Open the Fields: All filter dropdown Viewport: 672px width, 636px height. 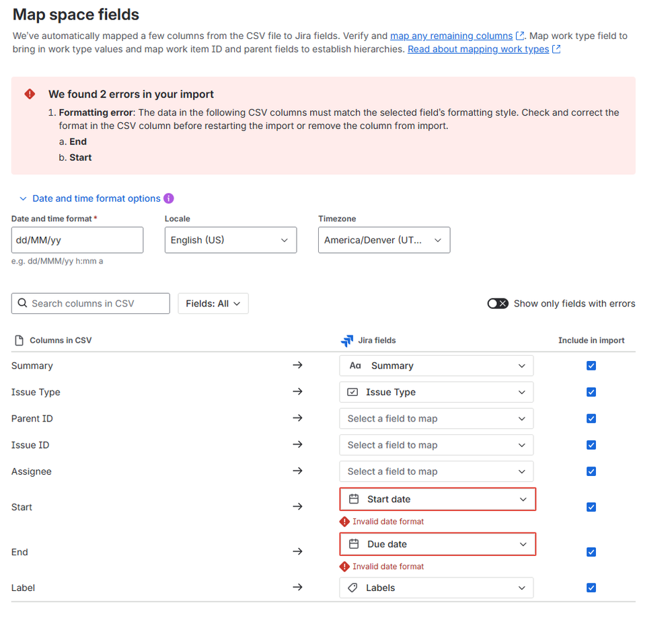[x=213, y=303]
